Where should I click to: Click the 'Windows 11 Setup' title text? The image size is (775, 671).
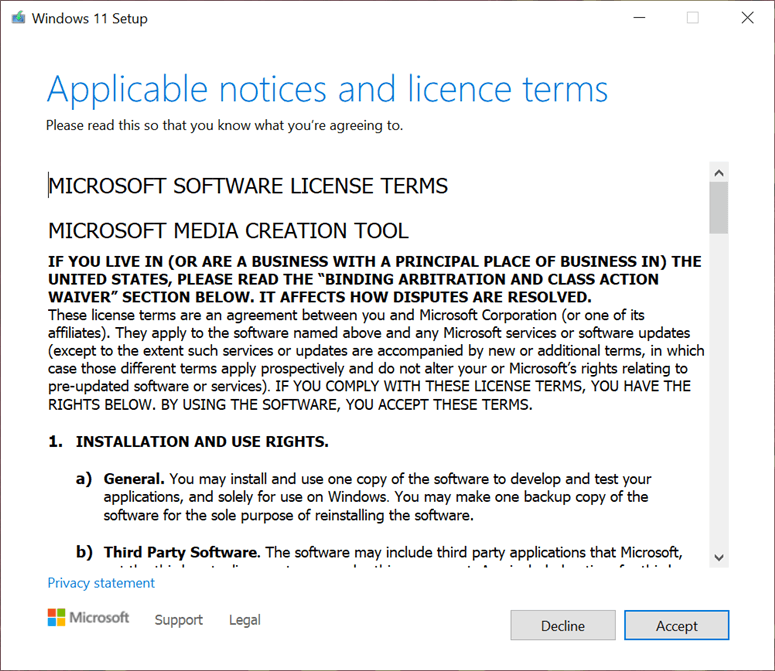click(89, 18)
